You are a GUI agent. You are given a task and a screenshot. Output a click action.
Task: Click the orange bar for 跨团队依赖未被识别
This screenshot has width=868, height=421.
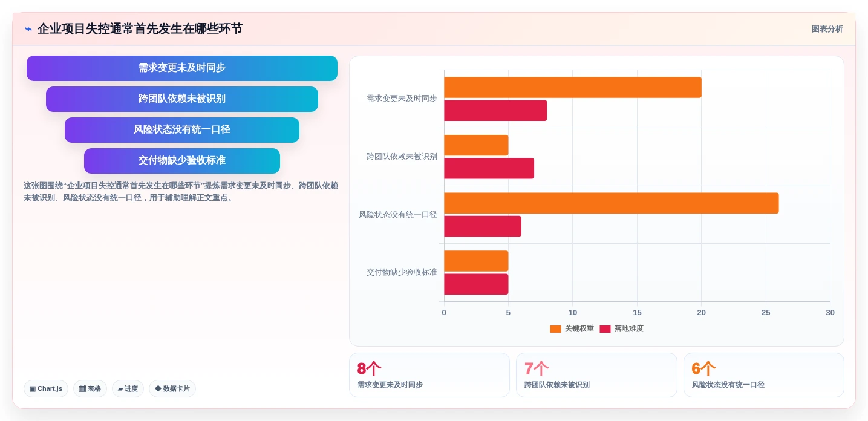pyautogui.click(x=476, y=145)
